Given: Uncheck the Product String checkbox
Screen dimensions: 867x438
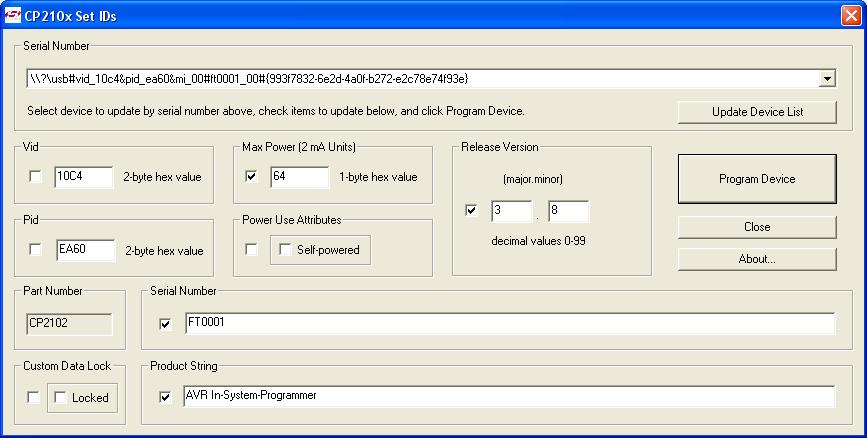Looking at the screenshot, I should click(x=166, y=397).
